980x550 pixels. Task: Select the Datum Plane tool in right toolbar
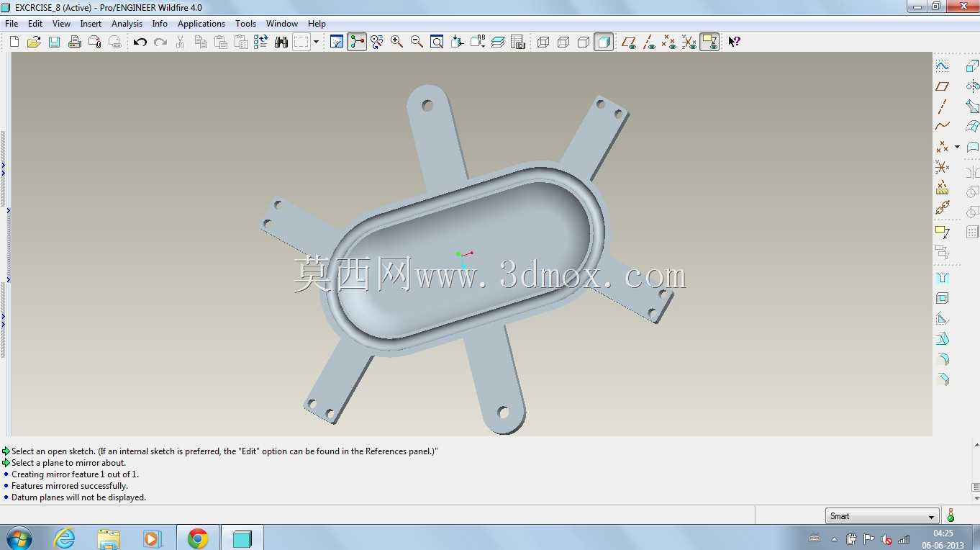(942, 86)
